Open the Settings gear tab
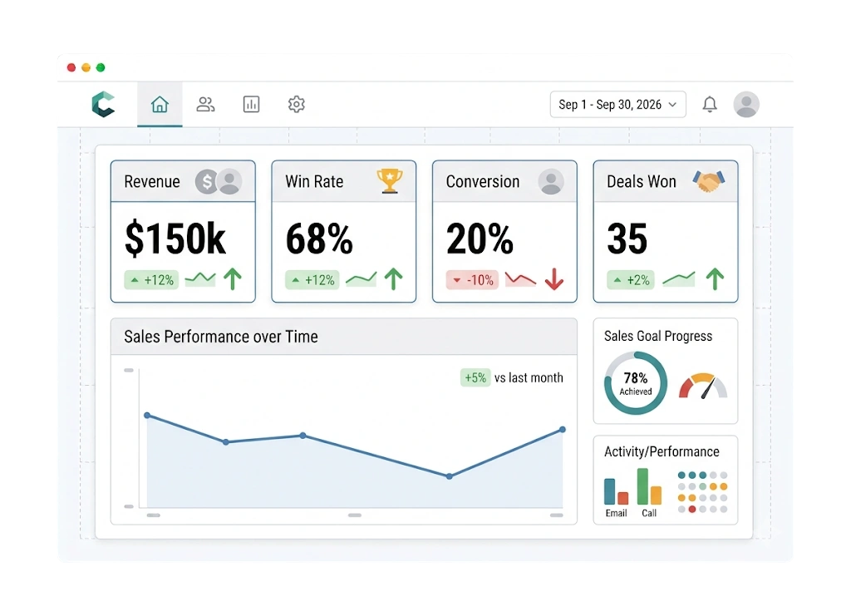The width and height of the screenshot is (851, 616). click(297, 104)
